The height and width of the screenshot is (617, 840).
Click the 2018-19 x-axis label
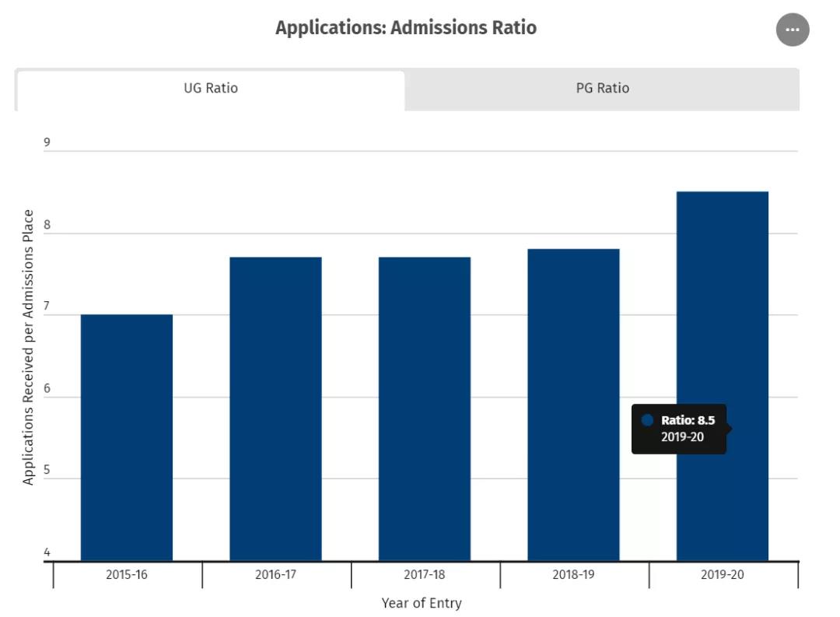[573, 575]
